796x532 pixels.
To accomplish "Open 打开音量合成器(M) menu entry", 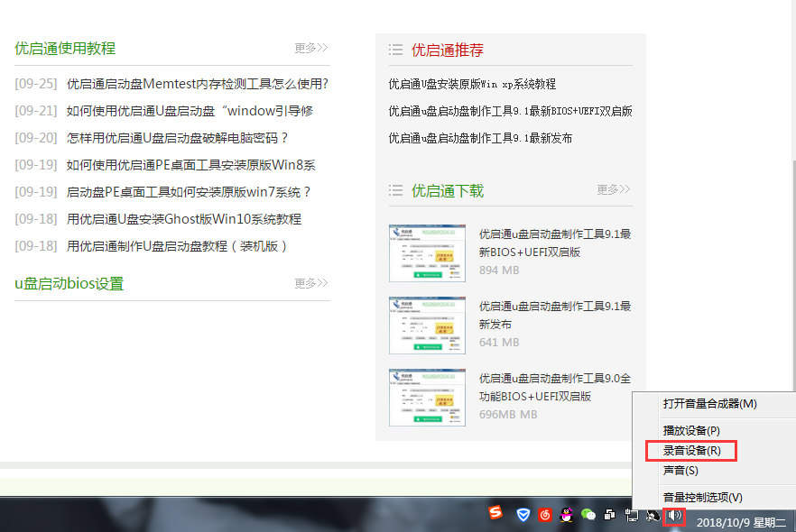I will [709, 404].
